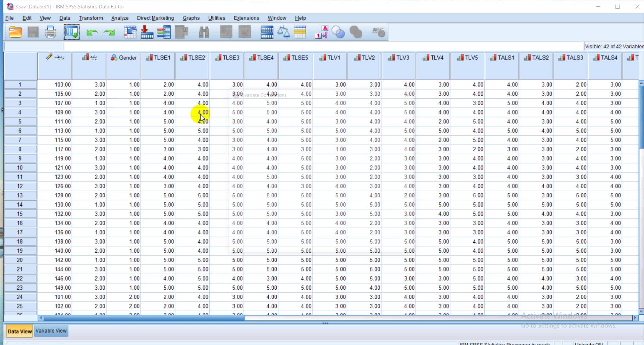Click the Open data document folder icon
Image resolution: width=644 pixels, height=345 pixels.
pyautogui.click(x=15, y=32)
